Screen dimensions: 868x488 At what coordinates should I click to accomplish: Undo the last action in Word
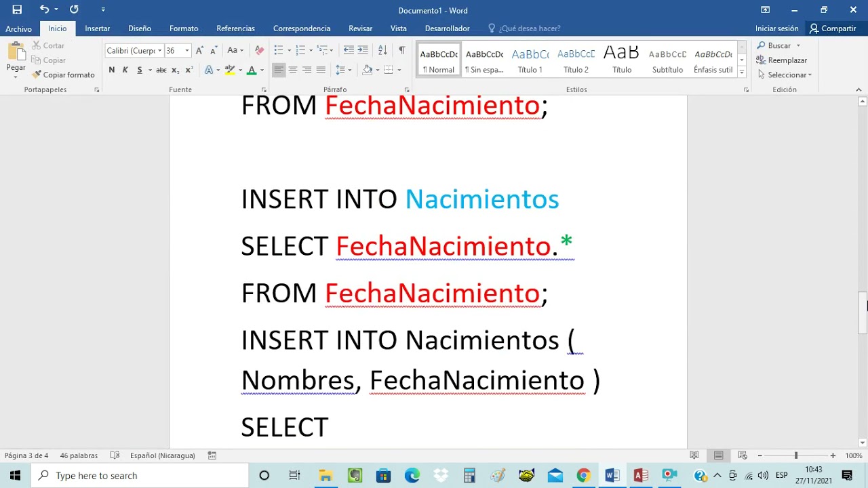tap(44, 9)
